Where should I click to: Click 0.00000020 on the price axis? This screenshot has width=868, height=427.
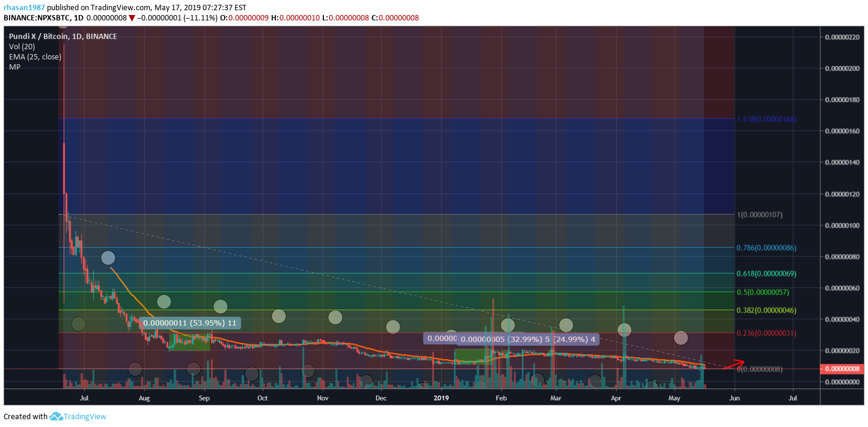coord(843,350)
